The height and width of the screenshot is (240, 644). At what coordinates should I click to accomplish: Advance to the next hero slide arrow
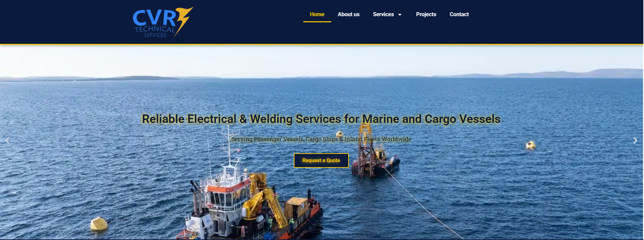click(635, 140)
